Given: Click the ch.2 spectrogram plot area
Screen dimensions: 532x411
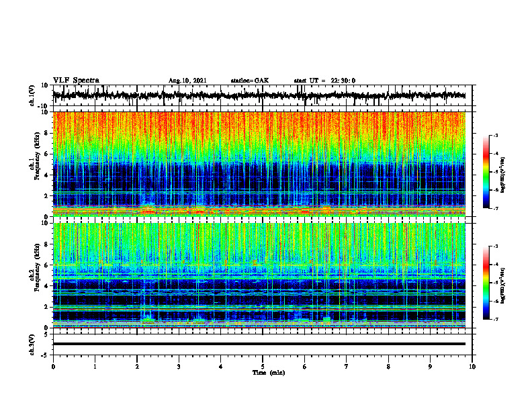Looking at the screenshot, I should (x=259, y=275).
